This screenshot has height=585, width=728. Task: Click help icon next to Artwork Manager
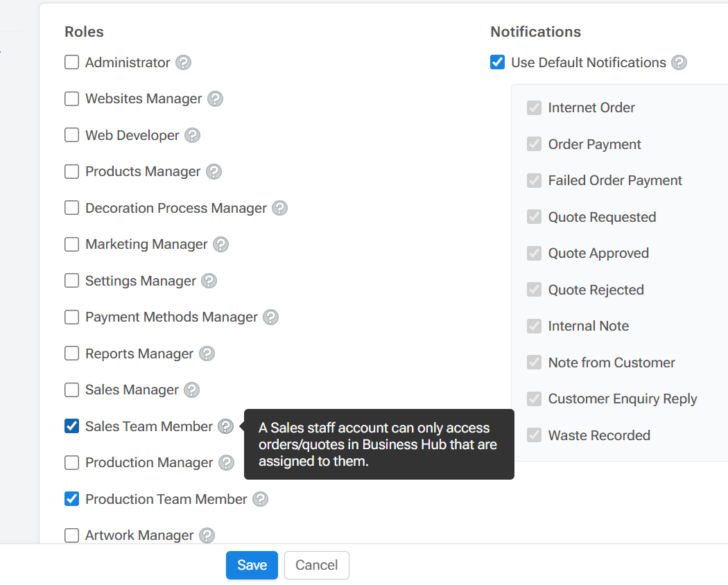(x=207, y=535)
